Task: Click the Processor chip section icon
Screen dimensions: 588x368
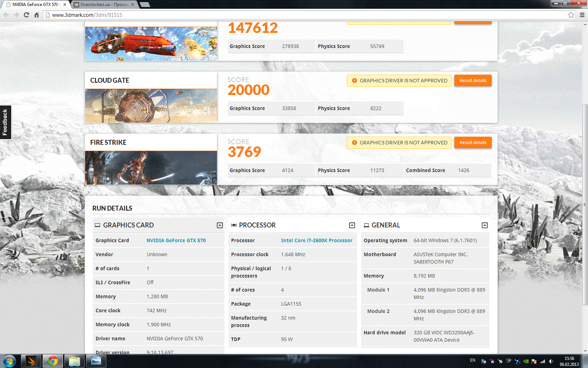Action: coord(234,225)
